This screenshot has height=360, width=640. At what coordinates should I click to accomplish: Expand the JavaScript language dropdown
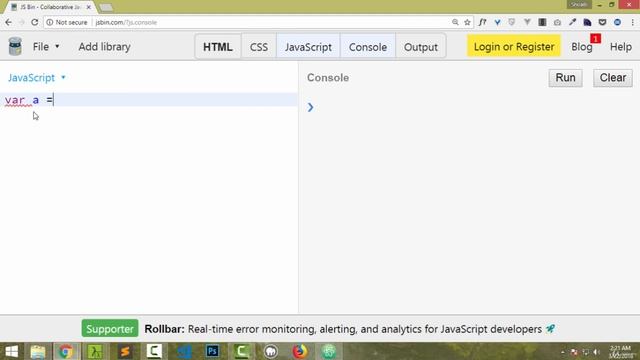37,78
